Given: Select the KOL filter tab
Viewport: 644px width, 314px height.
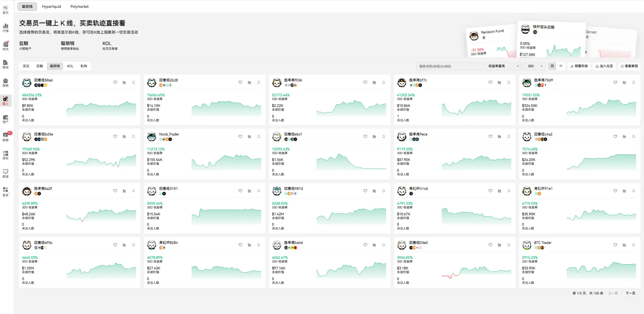Looking at the screenshot, I should coord(70,66).
